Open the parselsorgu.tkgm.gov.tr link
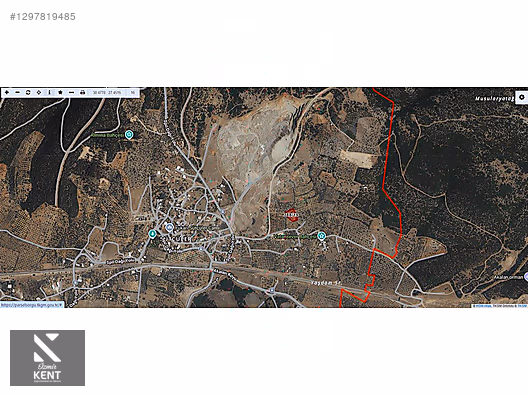The image size is (528, 396). pos(32,305)
